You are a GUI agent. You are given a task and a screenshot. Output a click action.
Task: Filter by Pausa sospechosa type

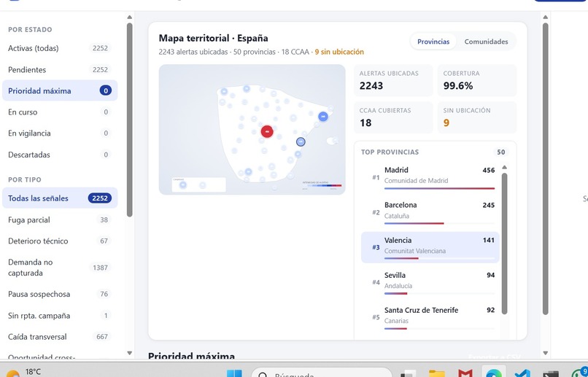coord(60,294)
